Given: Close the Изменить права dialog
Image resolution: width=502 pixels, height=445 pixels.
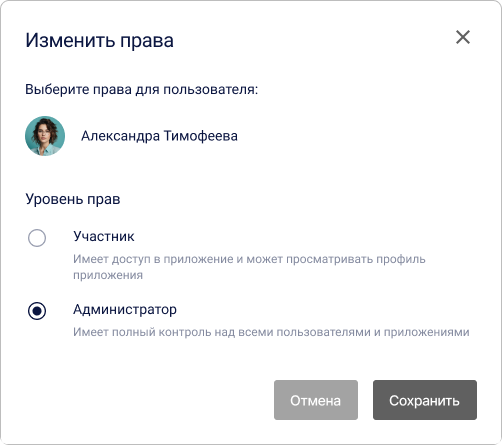Looking at the screenshot, I should click(x=463, y=37).
